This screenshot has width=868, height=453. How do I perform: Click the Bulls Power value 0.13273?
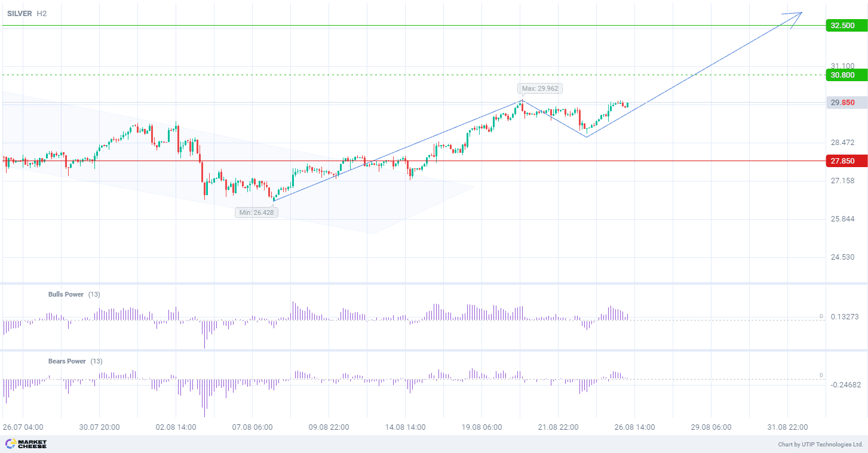845,317
